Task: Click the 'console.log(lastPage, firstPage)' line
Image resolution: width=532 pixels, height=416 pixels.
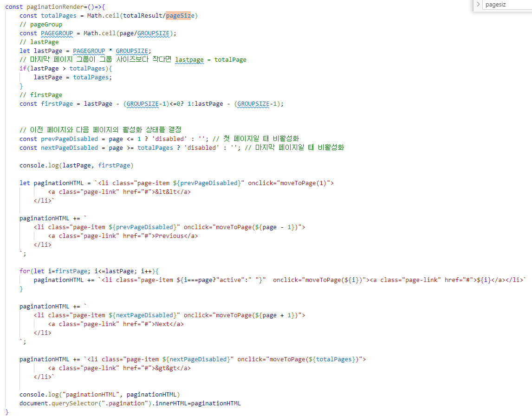Action: pos(76,166)
